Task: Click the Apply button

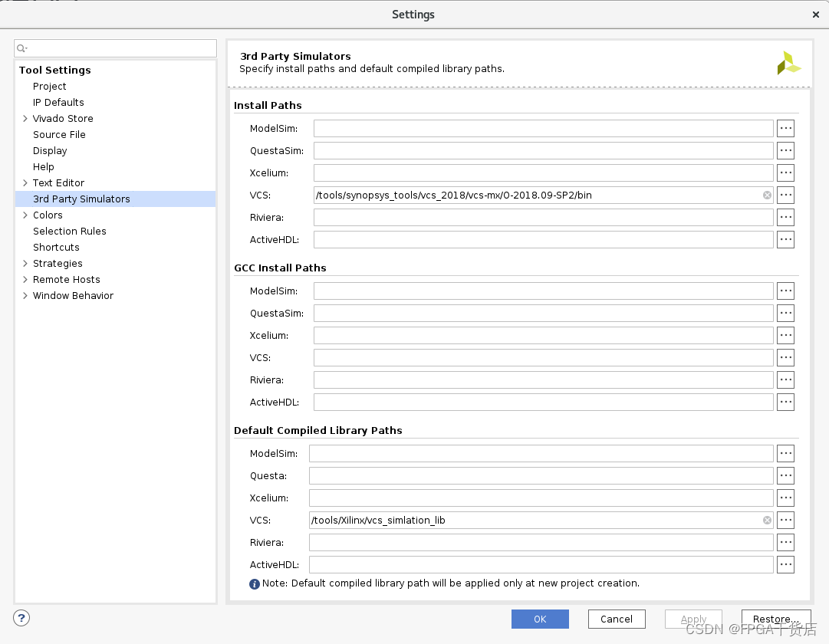Action: (693, 619)
